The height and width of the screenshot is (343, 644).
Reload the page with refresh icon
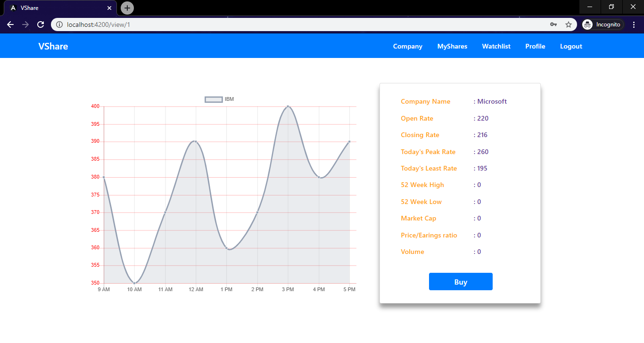tap(41, 24)
